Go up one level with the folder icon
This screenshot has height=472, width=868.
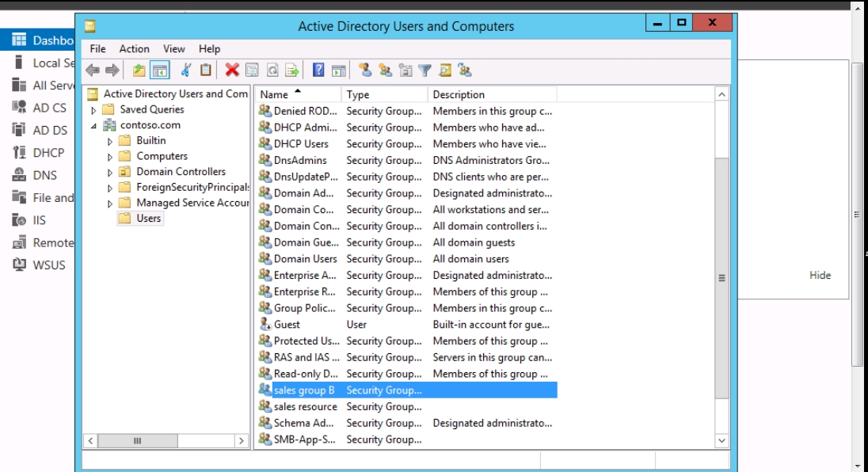point(139,70)
